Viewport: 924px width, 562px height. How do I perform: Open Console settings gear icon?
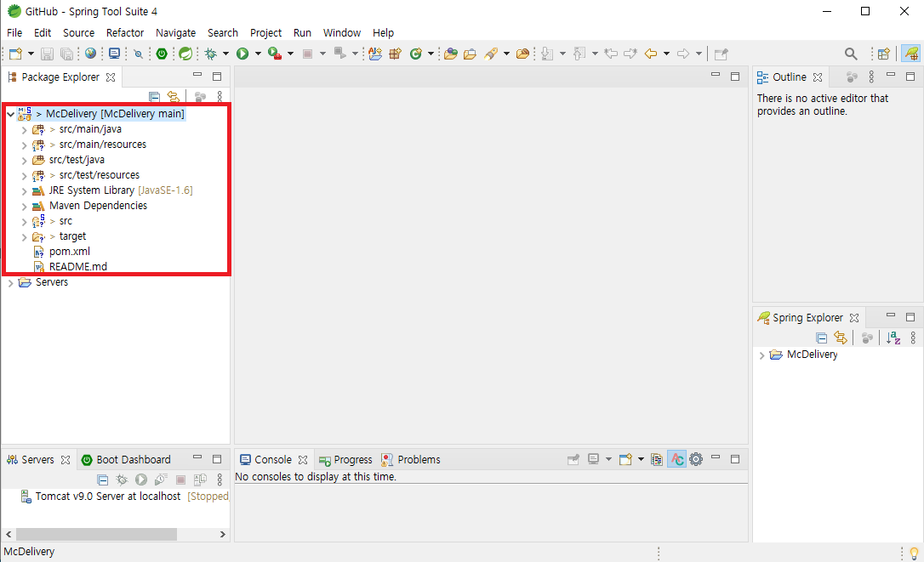tap(696, 459)
